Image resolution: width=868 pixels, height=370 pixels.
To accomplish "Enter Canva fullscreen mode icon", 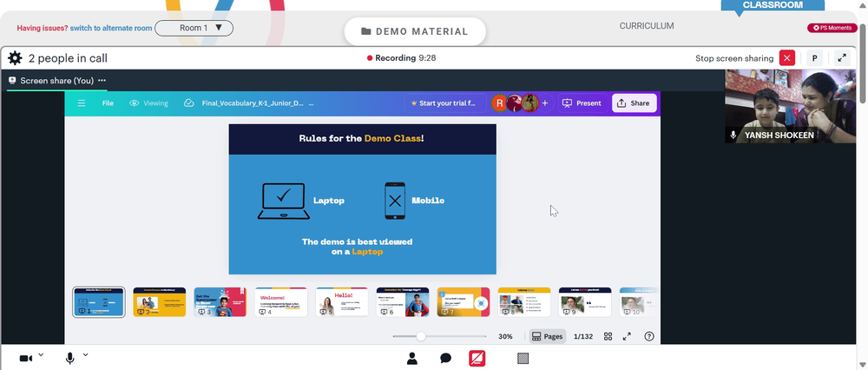I will click(628, 336).
